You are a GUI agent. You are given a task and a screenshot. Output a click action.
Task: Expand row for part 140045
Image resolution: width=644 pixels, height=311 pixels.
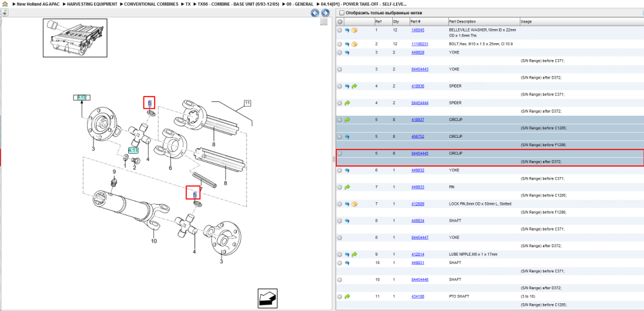click(339, 30)
